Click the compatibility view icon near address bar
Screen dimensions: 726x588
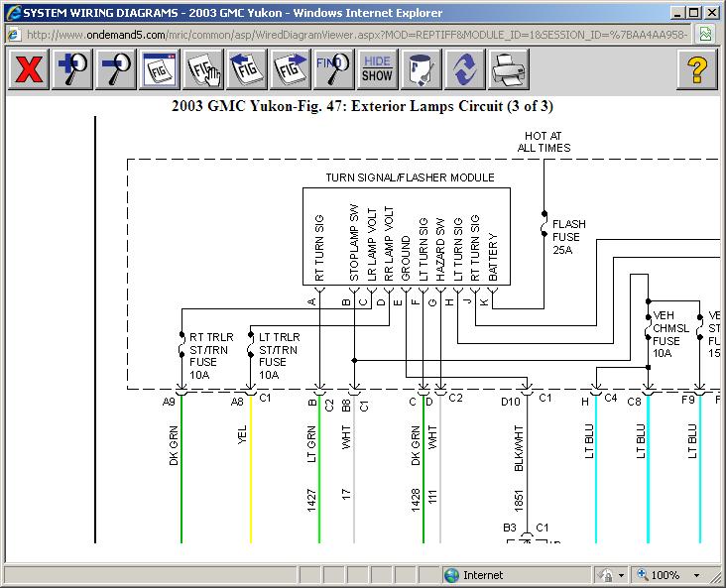tap(705, 35)
